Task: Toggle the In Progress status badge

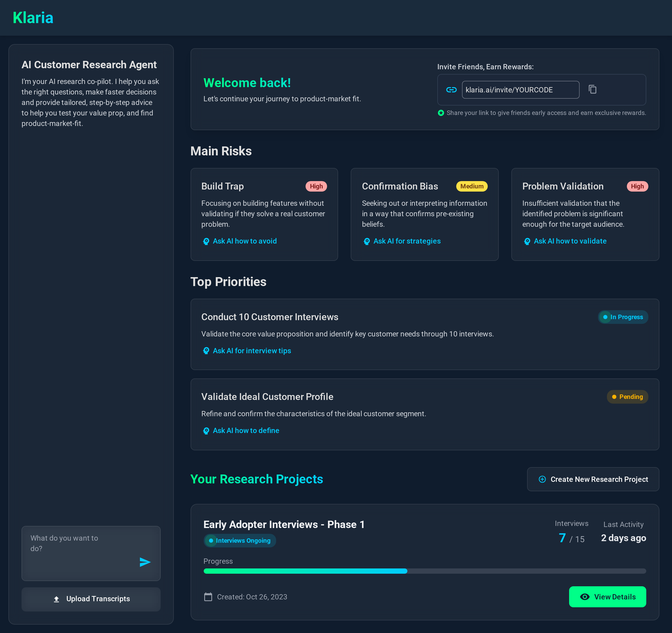Action: coord(623,317)
